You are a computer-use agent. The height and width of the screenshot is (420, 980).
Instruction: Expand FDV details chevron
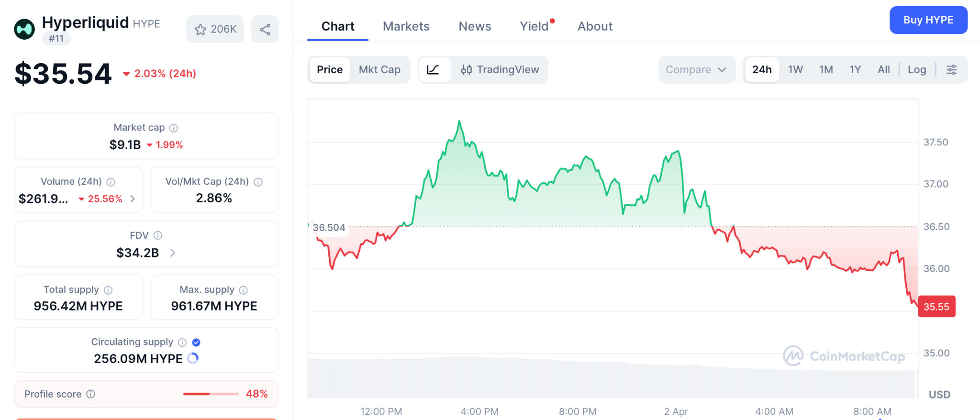(x=173, y=253)
